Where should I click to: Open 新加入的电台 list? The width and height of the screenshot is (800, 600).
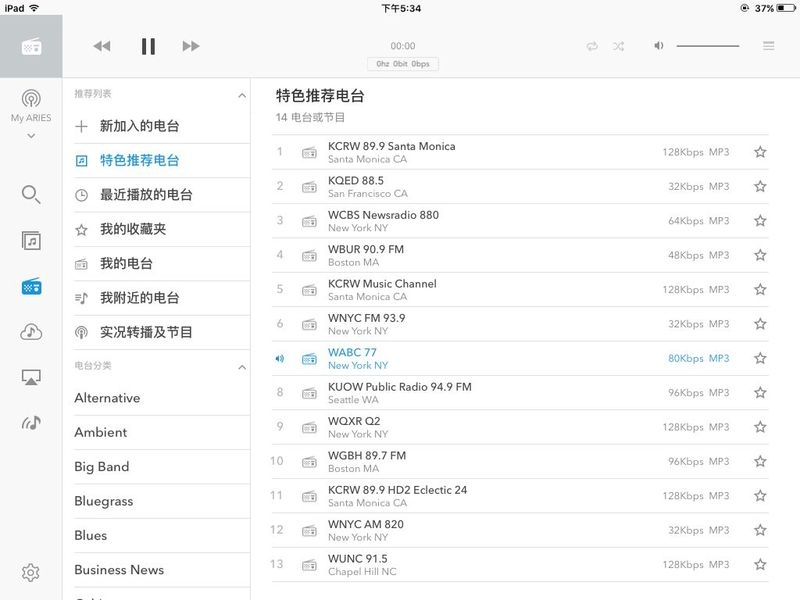(162, 126)
